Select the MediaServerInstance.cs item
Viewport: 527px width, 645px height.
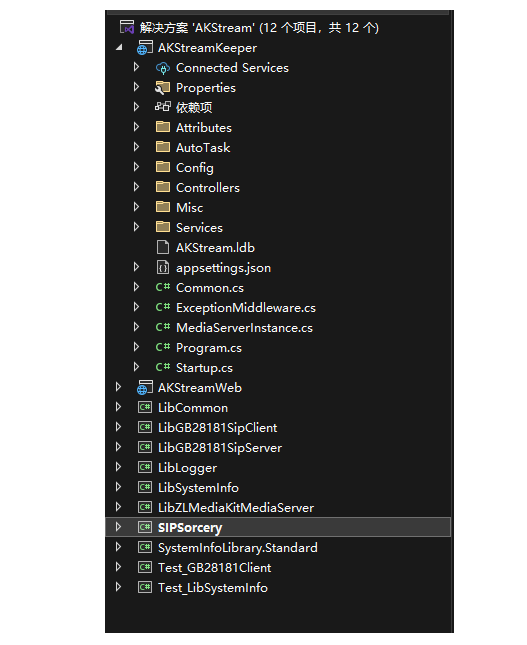click(x=244, y=328)
